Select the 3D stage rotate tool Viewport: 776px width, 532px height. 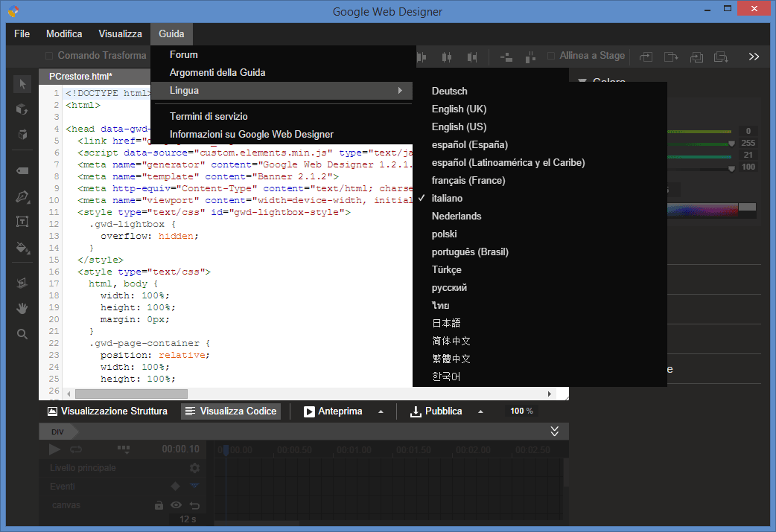(22, 134)
